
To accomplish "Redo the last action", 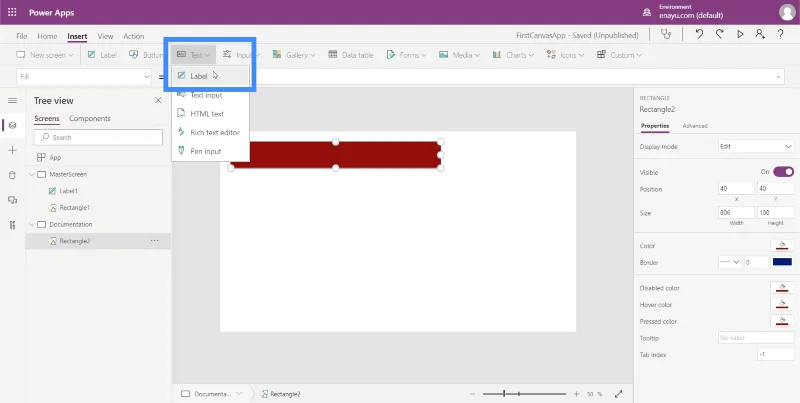I will pos(719,34).
